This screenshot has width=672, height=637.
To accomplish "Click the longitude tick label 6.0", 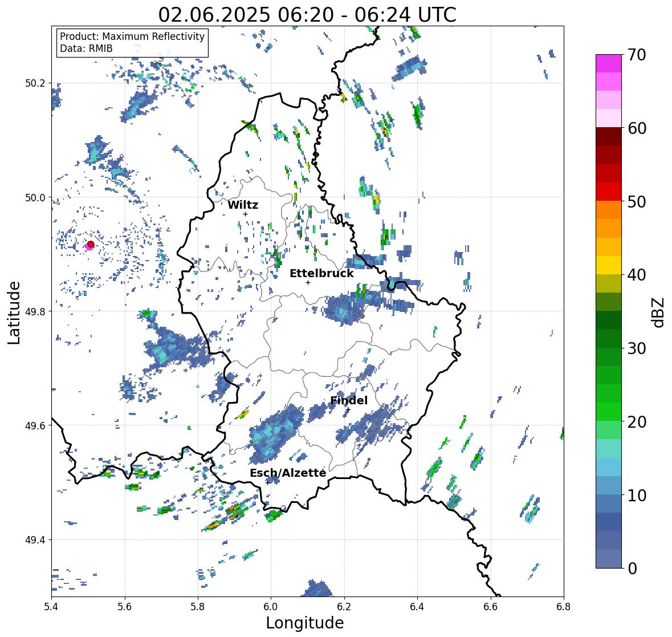I will coord(271,607).
